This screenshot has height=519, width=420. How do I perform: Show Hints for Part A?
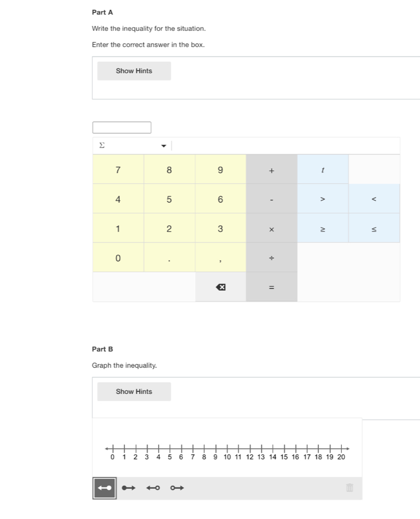point(134,71)
